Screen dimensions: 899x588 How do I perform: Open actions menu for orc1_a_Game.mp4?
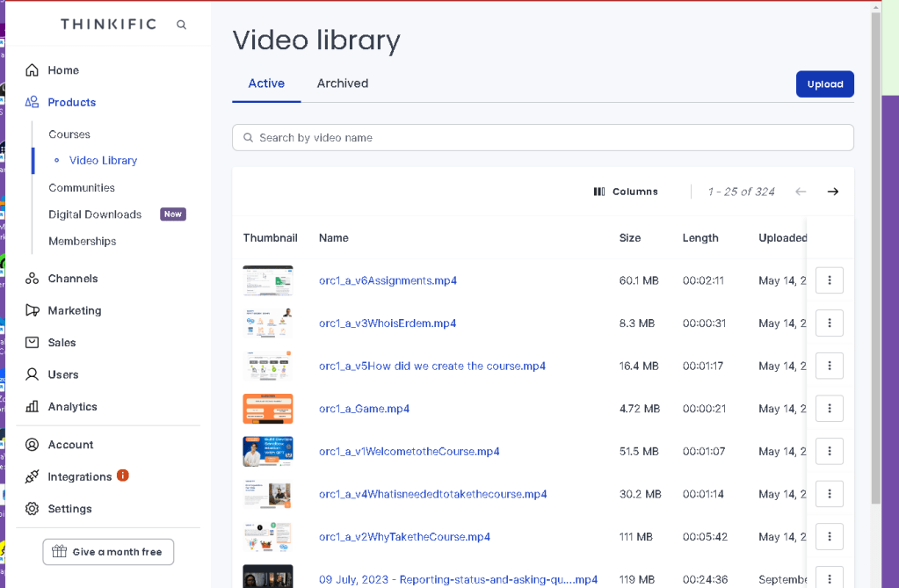click(x=829, y=409)
